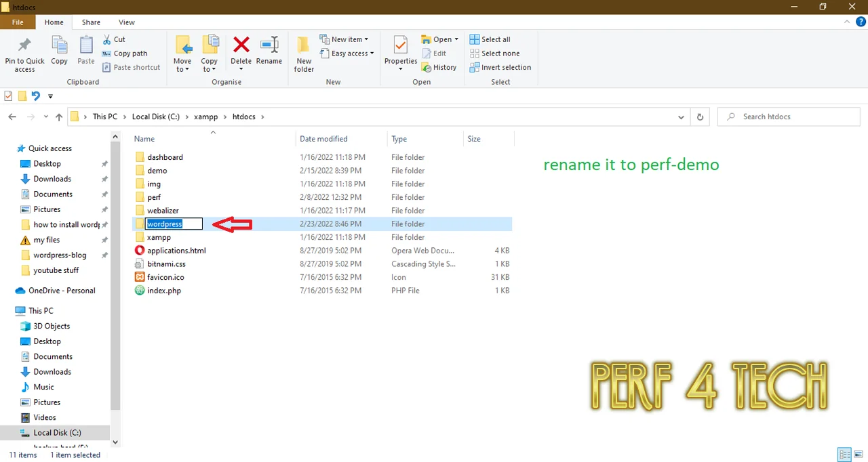Select the favicon.ico file icon
Screen dimensions: 868x462
(x=140, y=277)
